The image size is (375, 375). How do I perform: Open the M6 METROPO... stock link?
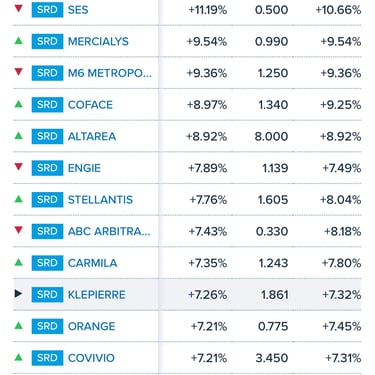point(110,73)
